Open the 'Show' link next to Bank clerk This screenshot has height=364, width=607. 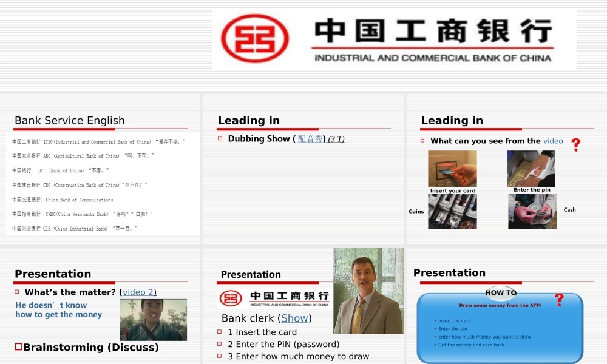click(x=294, y=318)
